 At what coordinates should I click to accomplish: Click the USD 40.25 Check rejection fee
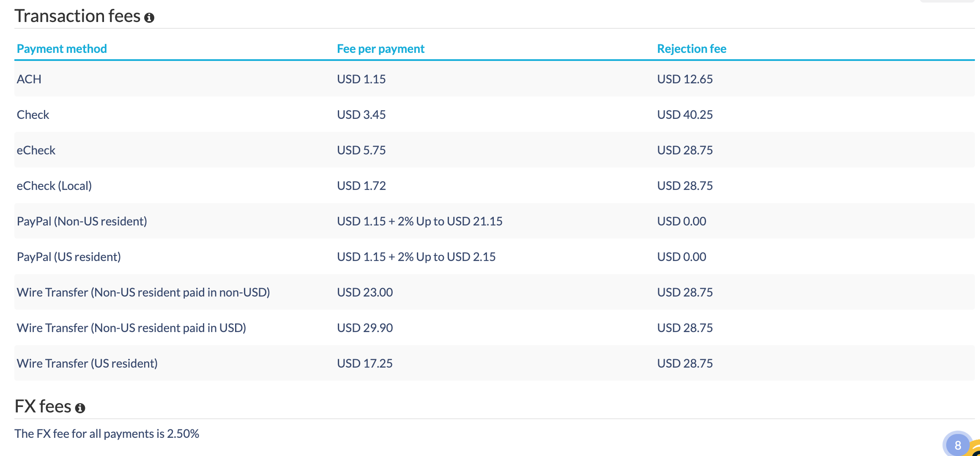(685, 115)
